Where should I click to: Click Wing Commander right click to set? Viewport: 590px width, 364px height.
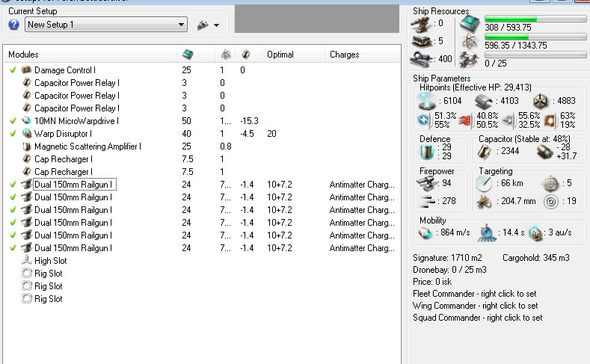(x=476, y=306)
